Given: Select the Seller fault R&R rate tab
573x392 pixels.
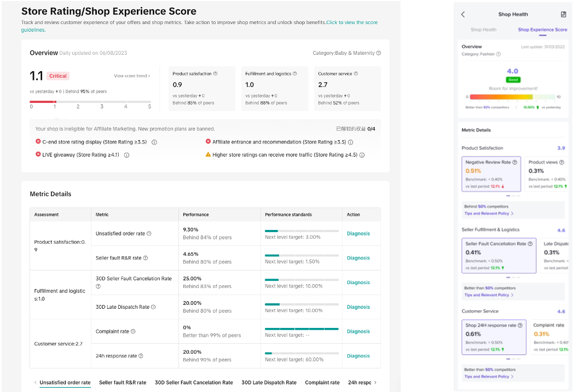Looking at the screenshot, I should [123, 383].
